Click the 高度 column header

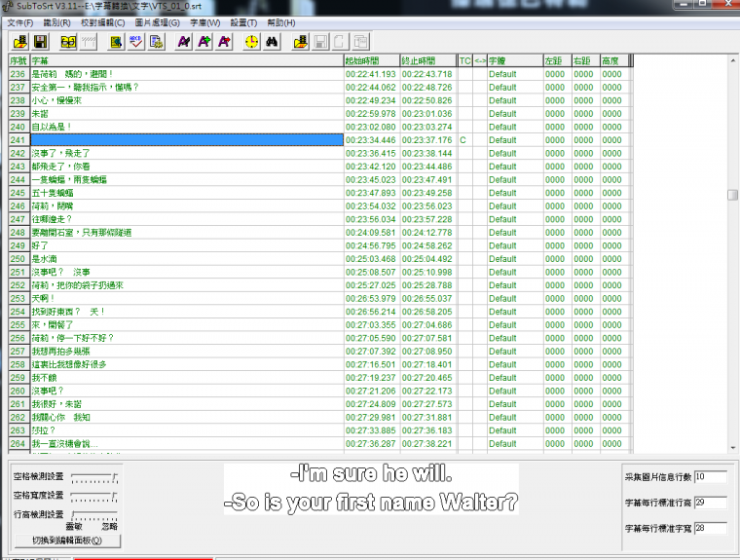[x=614, y=60]
